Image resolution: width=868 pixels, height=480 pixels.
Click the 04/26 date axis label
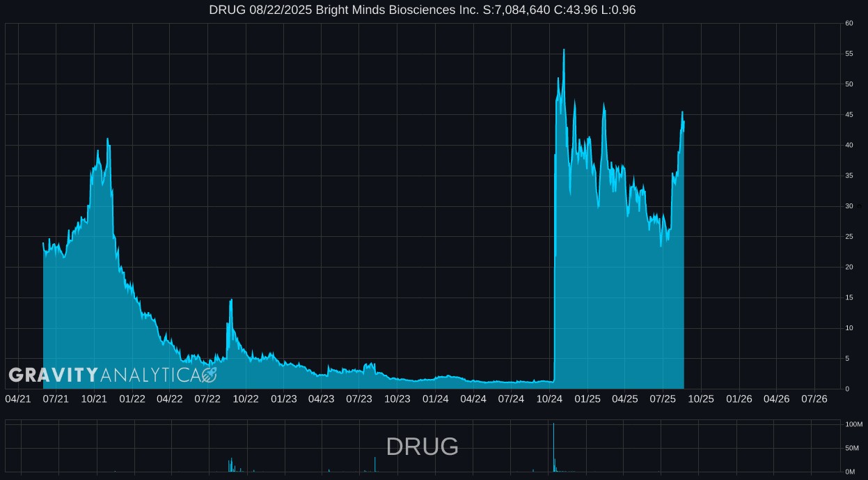pos(777,399)
